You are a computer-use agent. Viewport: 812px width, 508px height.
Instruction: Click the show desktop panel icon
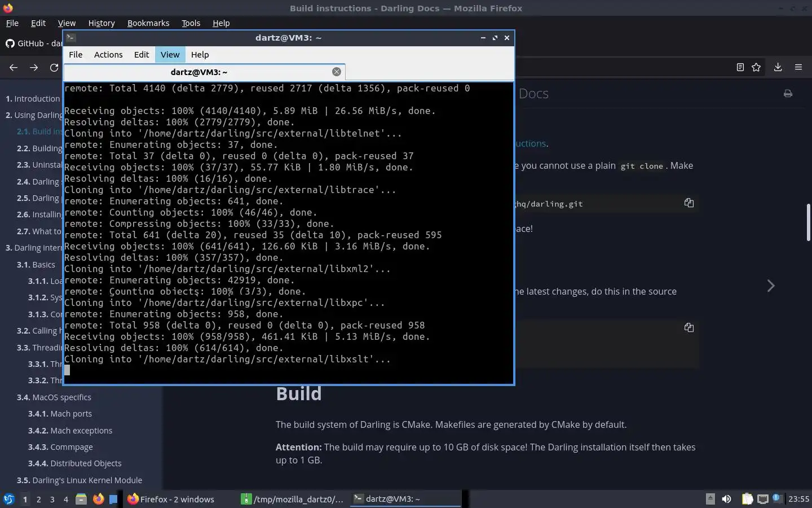(113, 499)
